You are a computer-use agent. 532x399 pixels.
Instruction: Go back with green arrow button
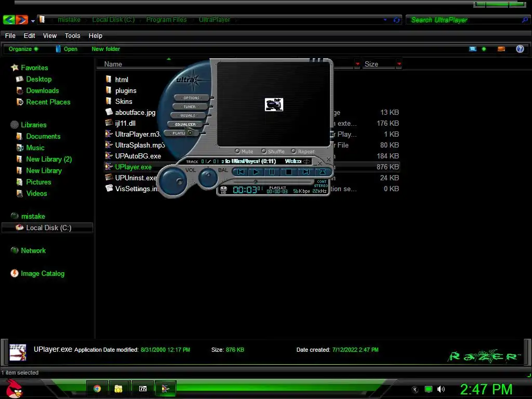(9, 20)
